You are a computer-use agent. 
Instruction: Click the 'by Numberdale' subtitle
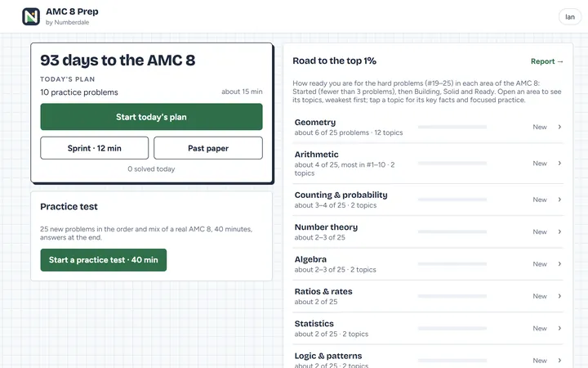pyautogui.click(x=68, y=22)
